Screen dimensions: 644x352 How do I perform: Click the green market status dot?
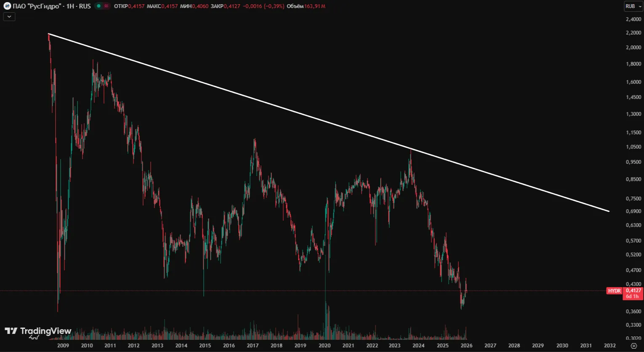tap(98, 6)
